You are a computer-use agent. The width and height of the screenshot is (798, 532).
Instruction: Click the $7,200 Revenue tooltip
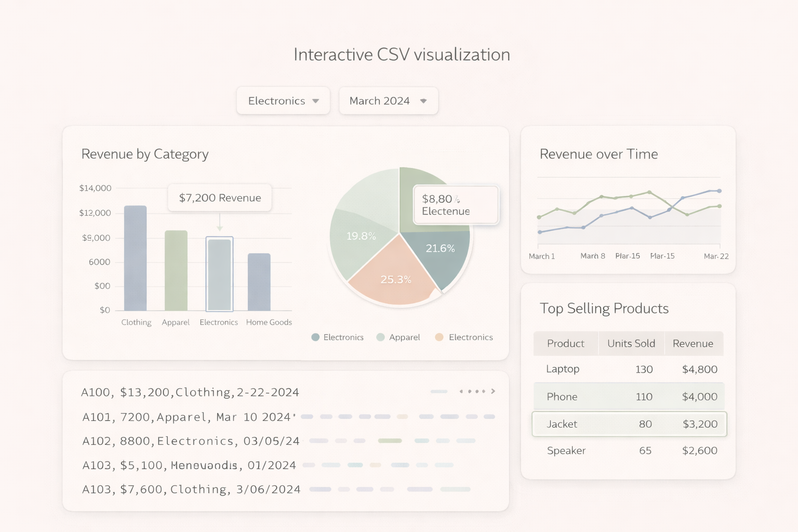[220, 197]
